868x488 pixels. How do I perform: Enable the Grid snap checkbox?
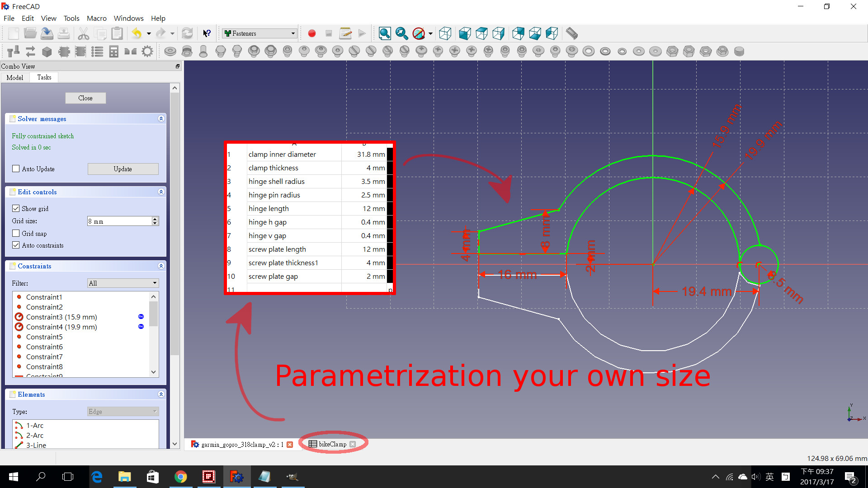(x=16, y=234)
